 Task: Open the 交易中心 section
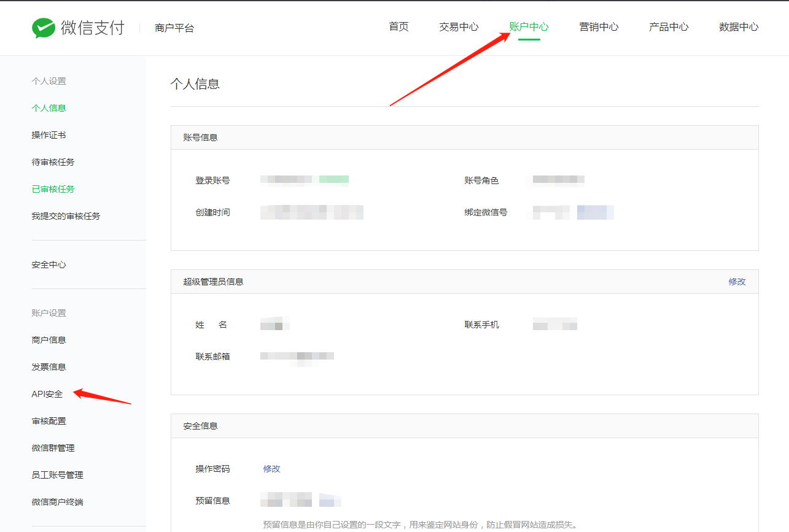coord(458,27)
